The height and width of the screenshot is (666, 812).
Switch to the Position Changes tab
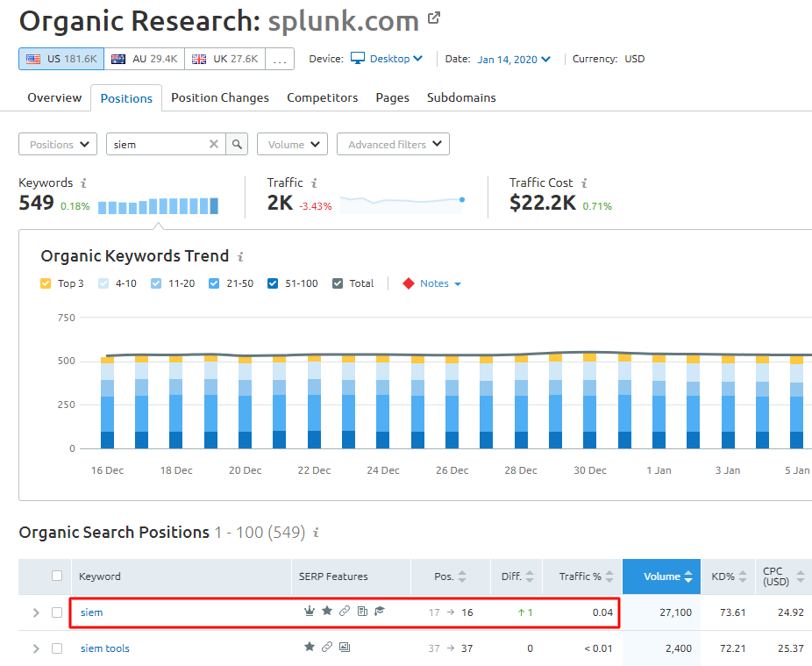(x=220, y=97)
